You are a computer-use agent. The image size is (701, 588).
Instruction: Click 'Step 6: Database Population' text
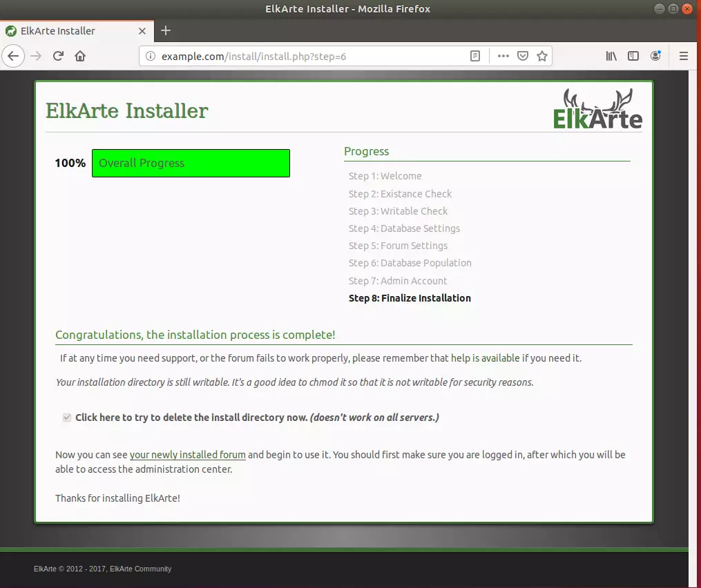tap(410, 263)
